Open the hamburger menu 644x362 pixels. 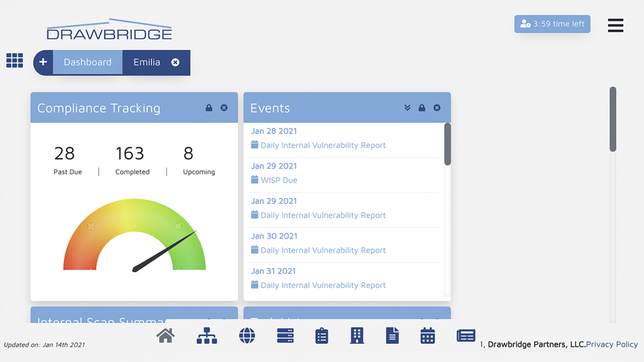click(x=616, y=25)
